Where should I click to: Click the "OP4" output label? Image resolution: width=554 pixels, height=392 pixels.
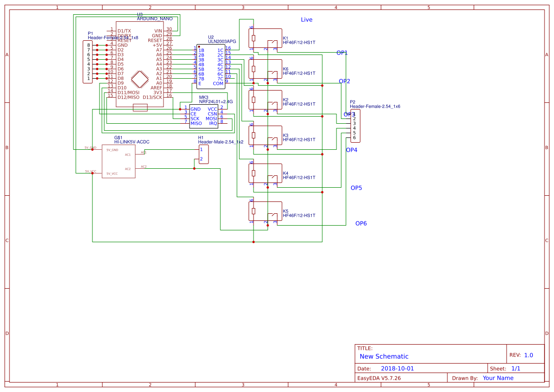point(352,150)
